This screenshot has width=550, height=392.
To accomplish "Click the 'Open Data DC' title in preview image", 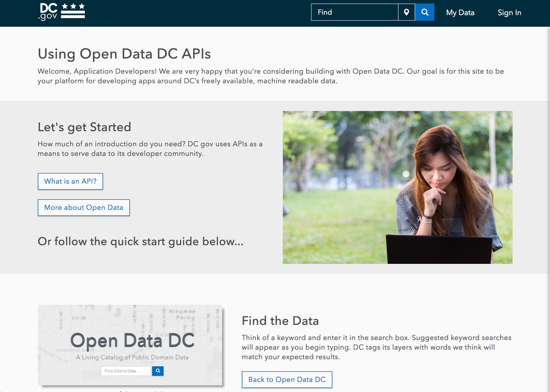I will point(132,340).
